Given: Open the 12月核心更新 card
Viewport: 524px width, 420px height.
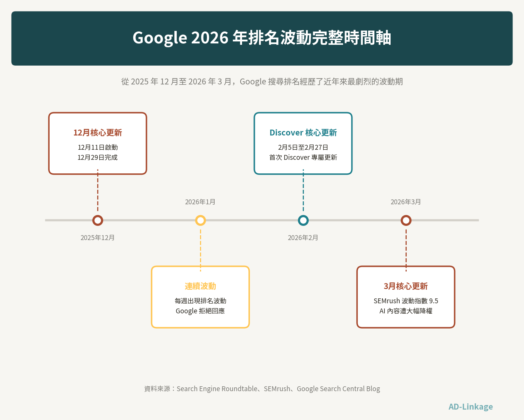Looking at the screenshot, I should [98, 143].
